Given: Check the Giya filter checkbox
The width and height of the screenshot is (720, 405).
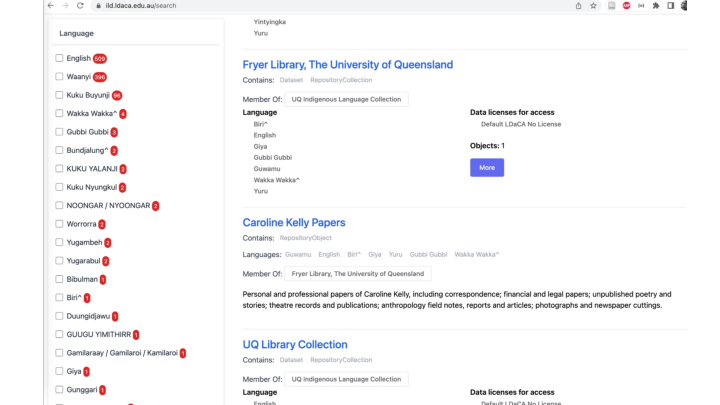Looking at the screenshot, I should (59, 371).
